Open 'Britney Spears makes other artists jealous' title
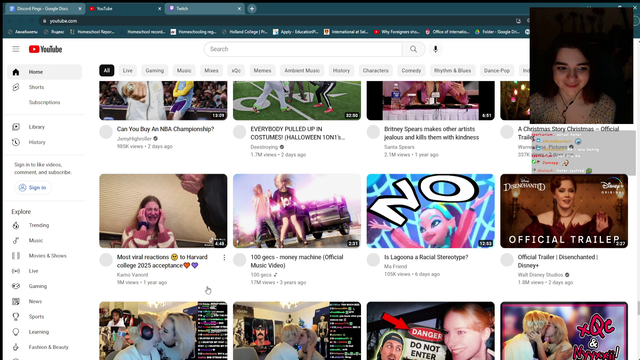 coord(431,133)
